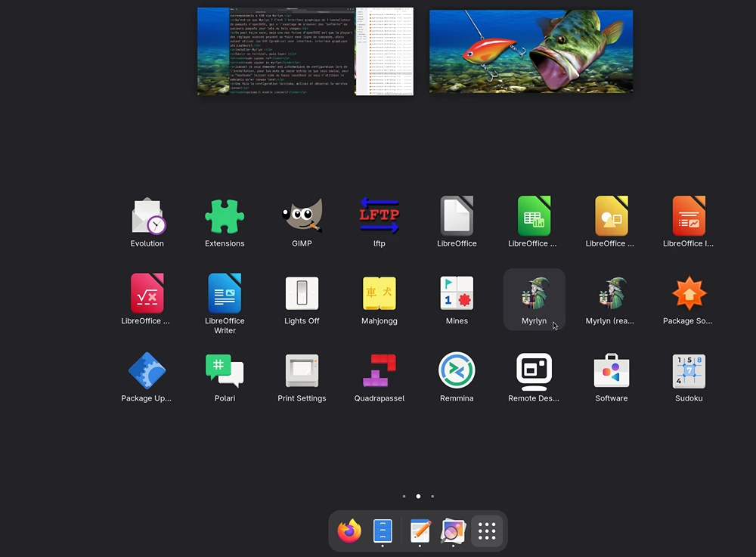Open LibreOffice Impress with the orange presentation icon

(689, 222)
